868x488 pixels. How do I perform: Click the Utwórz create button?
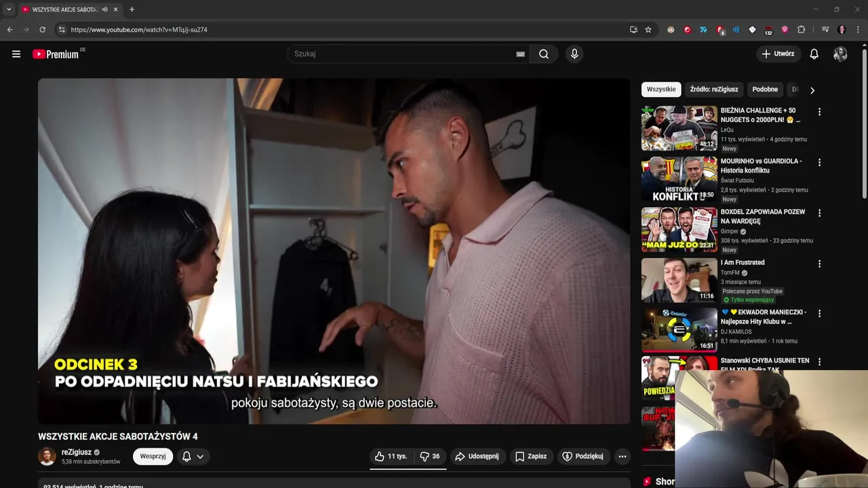778,54
